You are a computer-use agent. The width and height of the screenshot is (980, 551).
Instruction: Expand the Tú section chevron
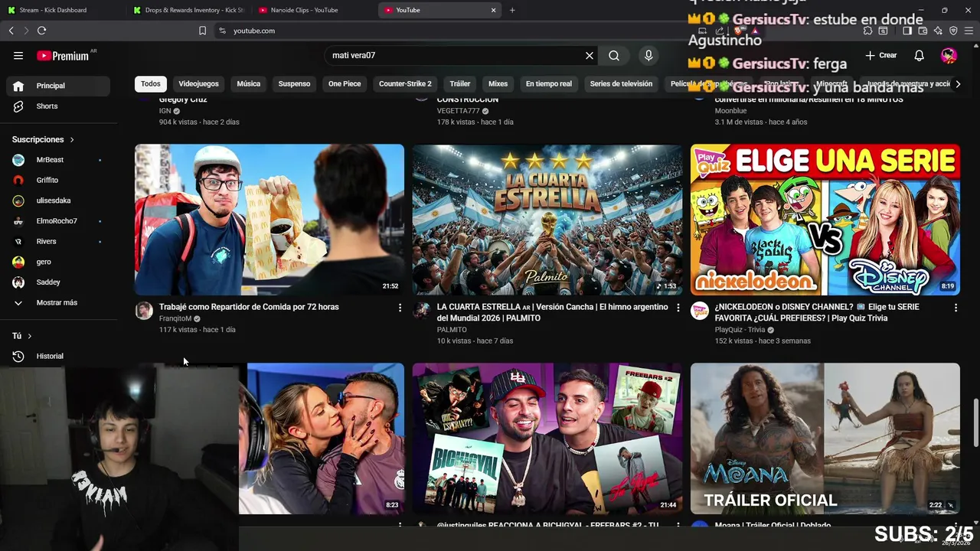(30, 336)
